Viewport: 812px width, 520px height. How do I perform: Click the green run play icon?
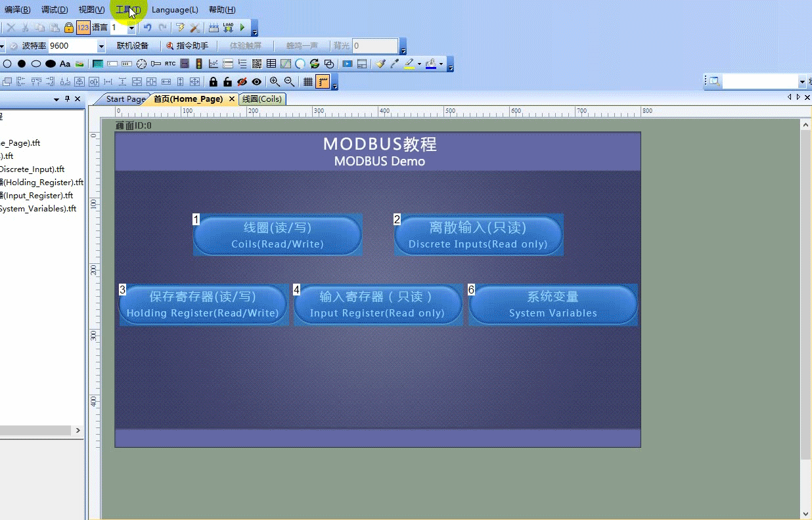[x=242, y=28]
